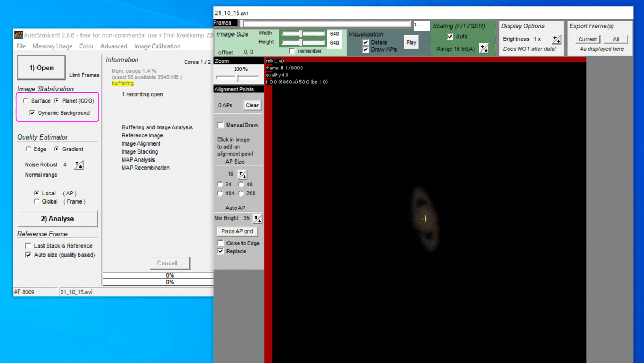Change the AP Size stepper arrows

(x=243, y=175)
